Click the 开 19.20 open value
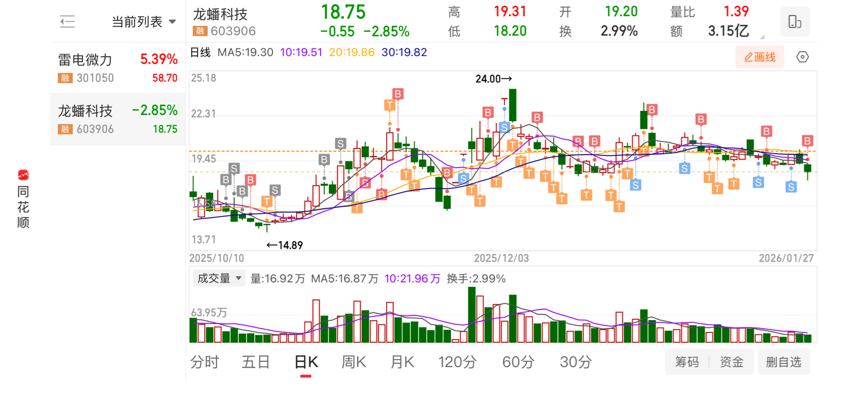The image size is (868, 400). click(621, 11)
